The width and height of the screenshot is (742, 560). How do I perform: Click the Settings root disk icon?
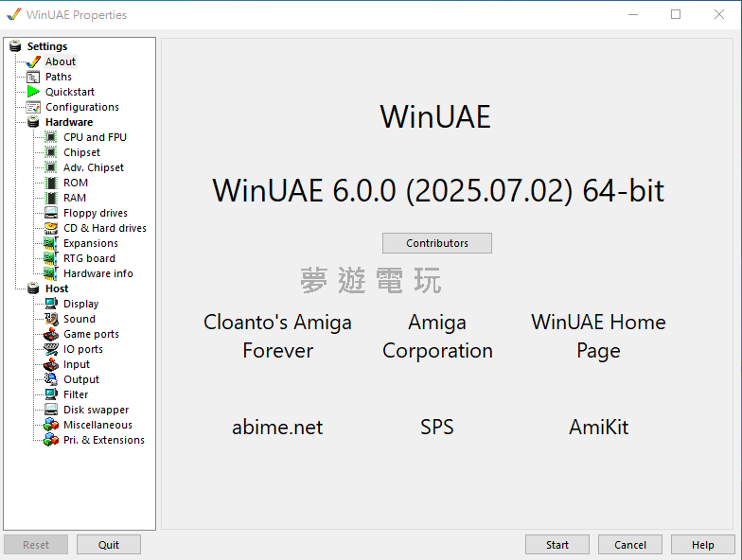point(15,46)
